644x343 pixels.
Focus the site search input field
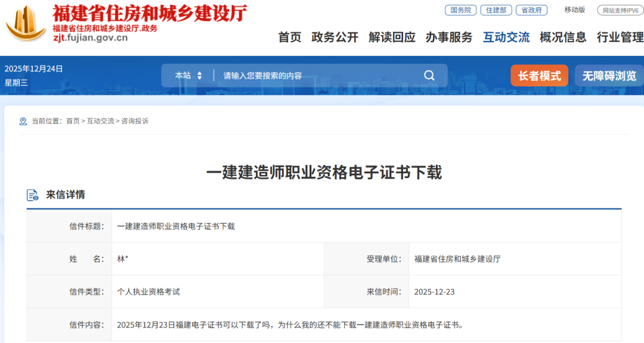pos(316,76)
